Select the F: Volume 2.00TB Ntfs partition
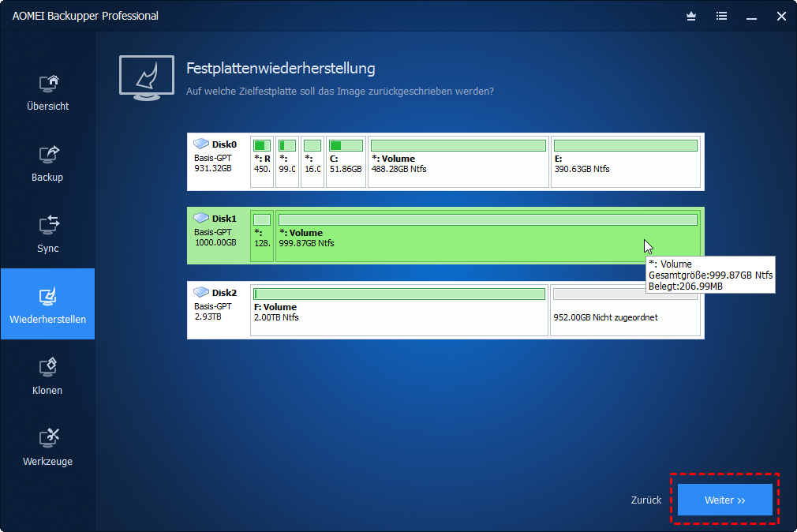The width and height of the screenshot is (797, 532). [x=399, y=310]
